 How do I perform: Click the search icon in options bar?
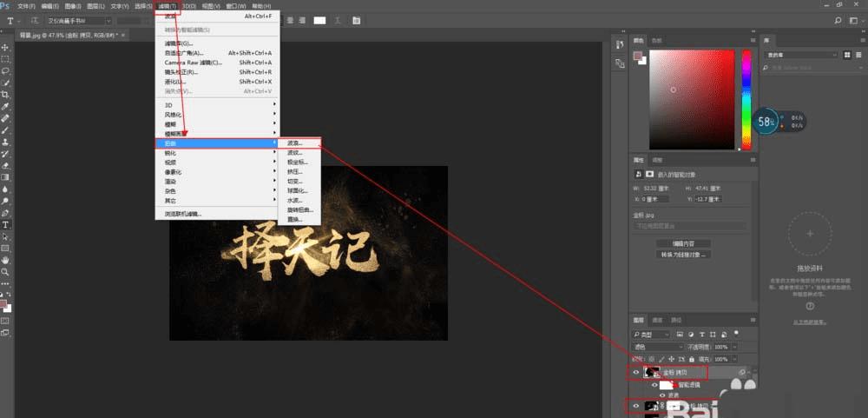click(838, 21)
